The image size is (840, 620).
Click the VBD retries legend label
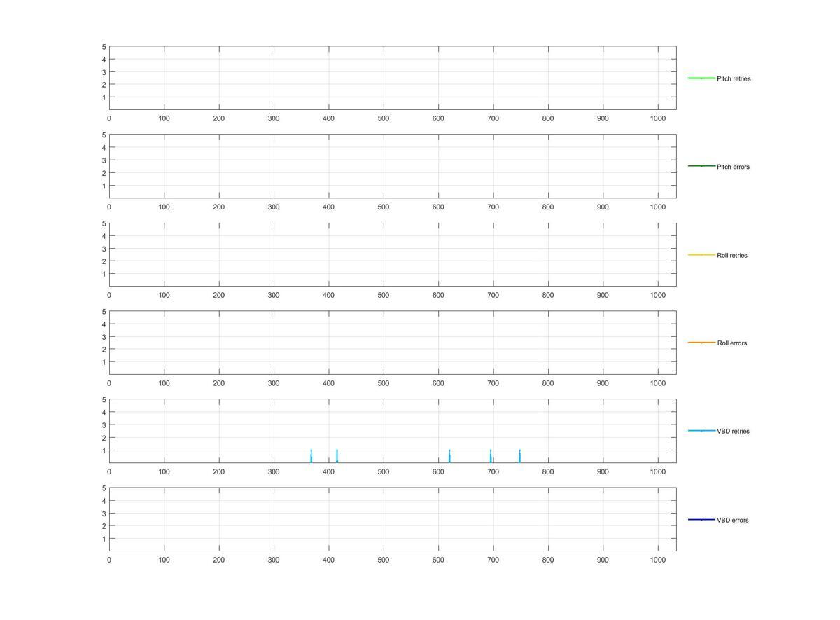pos(733,432)
